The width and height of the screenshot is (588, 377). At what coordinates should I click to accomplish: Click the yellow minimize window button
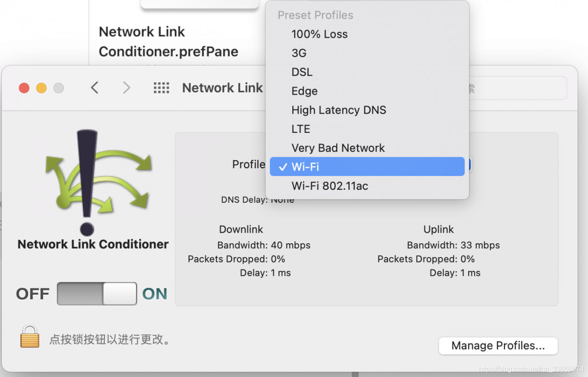point(41,88)
